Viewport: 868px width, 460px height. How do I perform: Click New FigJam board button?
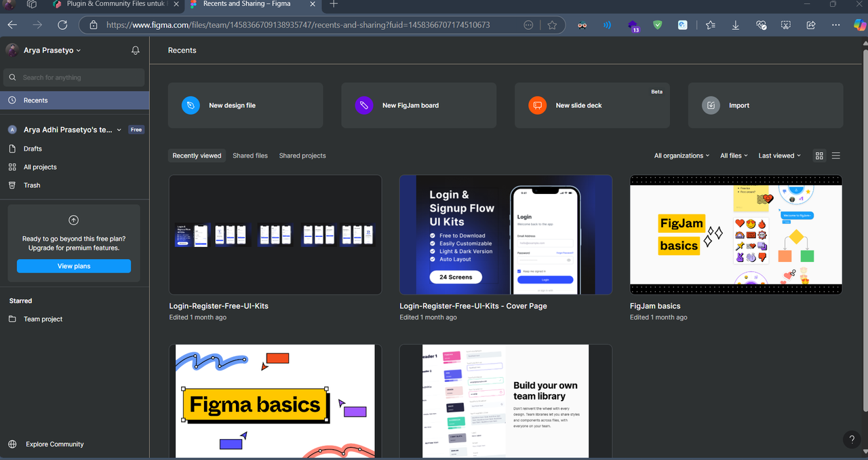[419, 105]
